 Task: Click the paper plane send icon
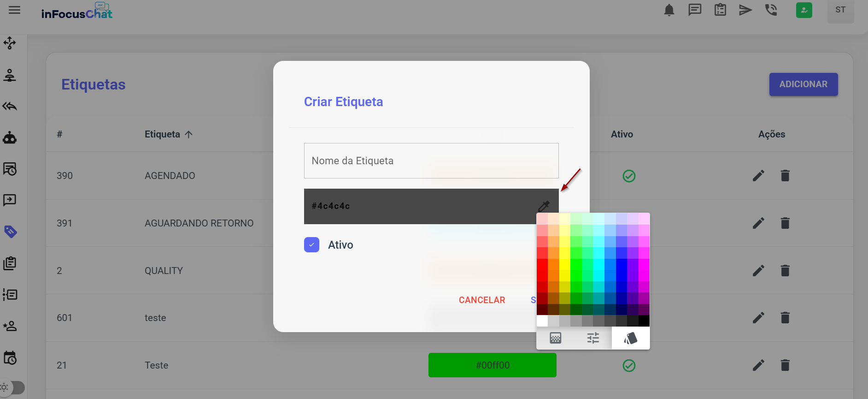(x=745, y=10)
